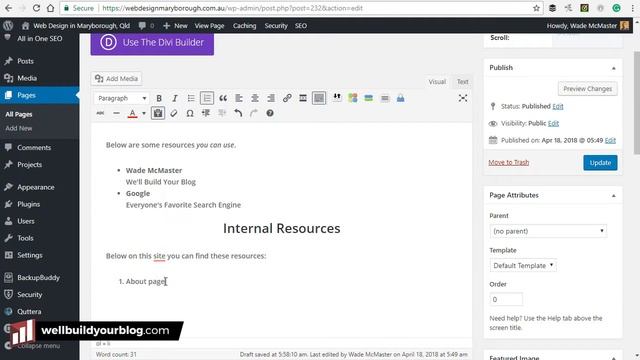Apply bulleted list formatting
Screen dimensions: 640x360
click(x=191, y=98)
